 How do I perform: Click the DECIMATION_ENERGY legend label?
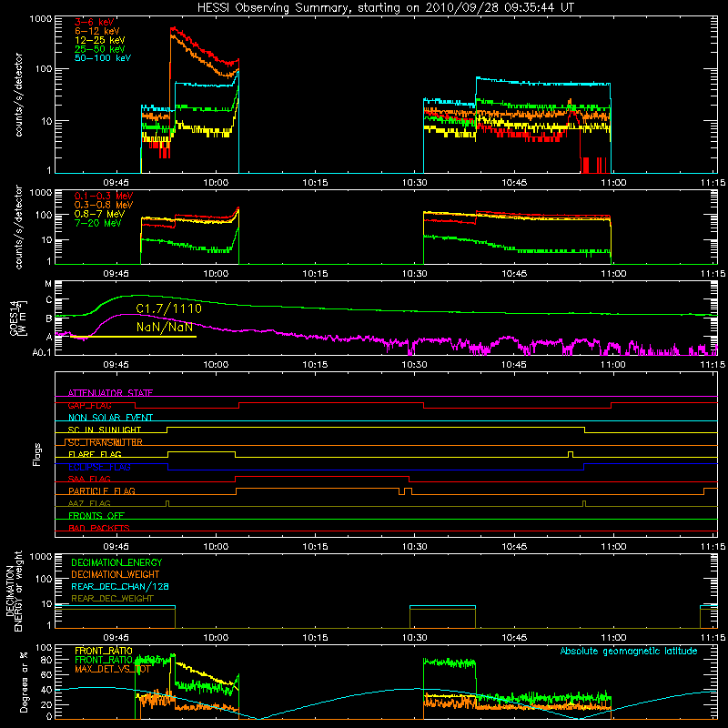coord(116,562)
